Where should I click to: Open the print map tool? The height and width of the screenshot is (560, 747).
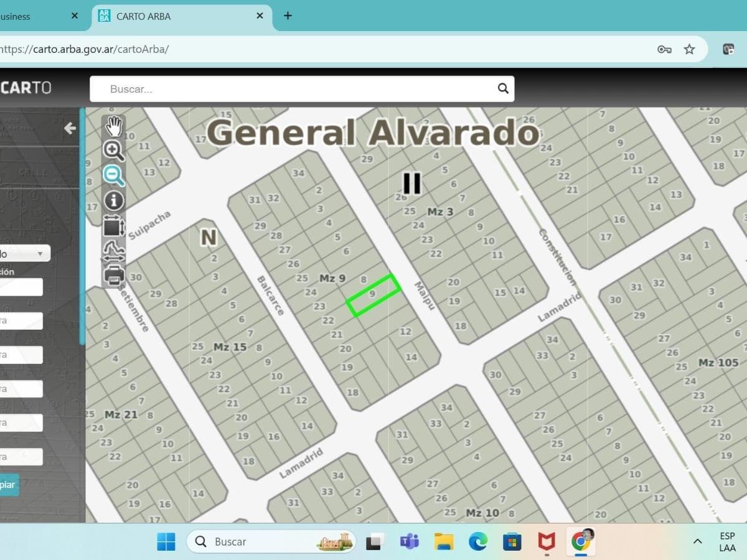click(114, 274)
